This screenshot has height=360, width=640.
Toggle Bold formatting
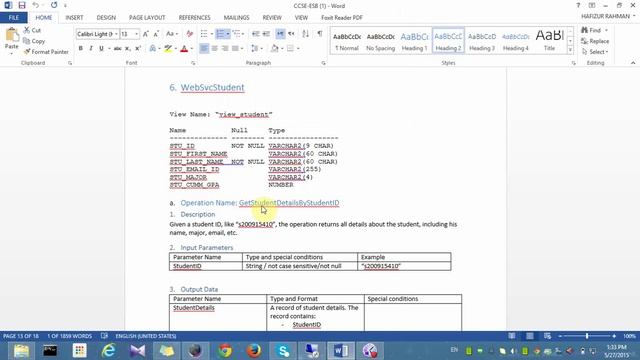(80, 49)
